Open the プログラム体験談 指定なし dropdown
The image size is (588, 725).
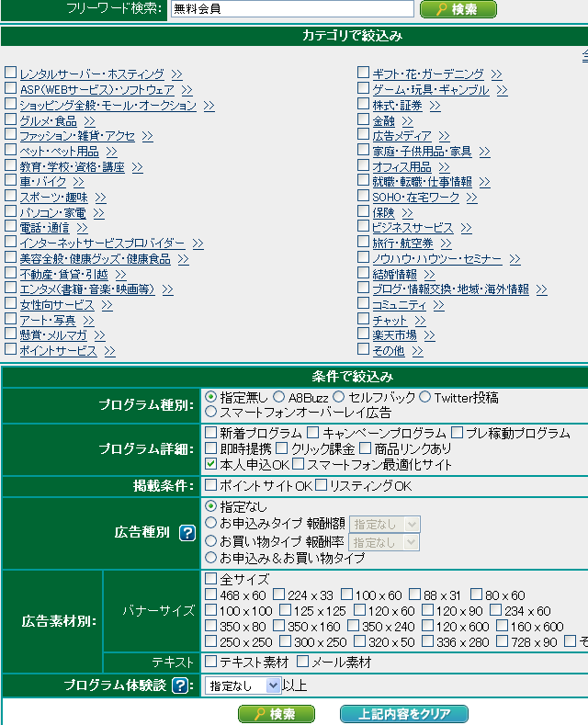pos(243,685)
